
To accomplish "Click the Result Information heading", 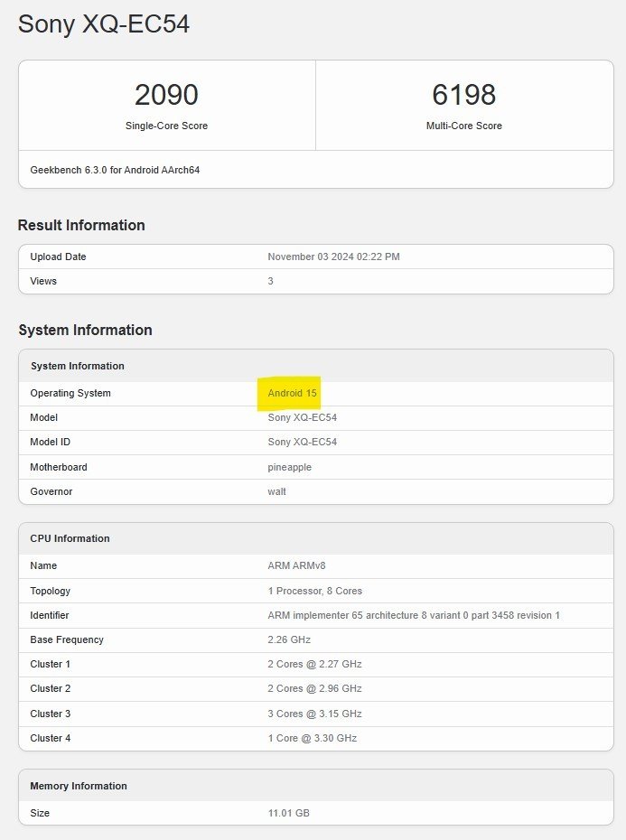I will pyautogui.click(x=81, y=226).
